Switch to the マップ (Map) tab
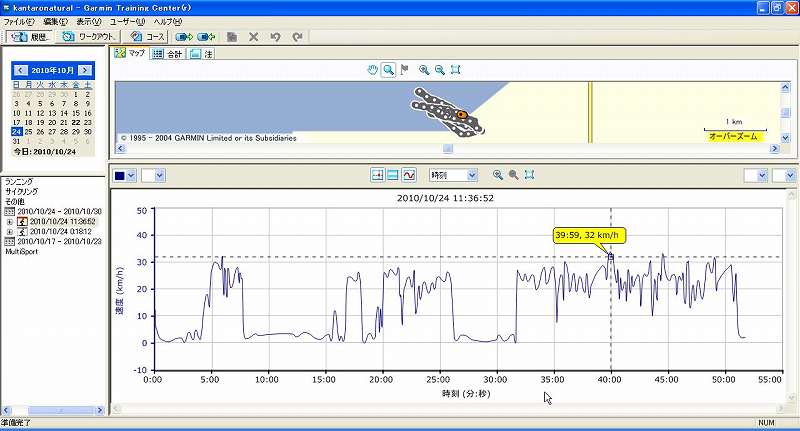This screenshot has width=800, height=431. point(130,53)
